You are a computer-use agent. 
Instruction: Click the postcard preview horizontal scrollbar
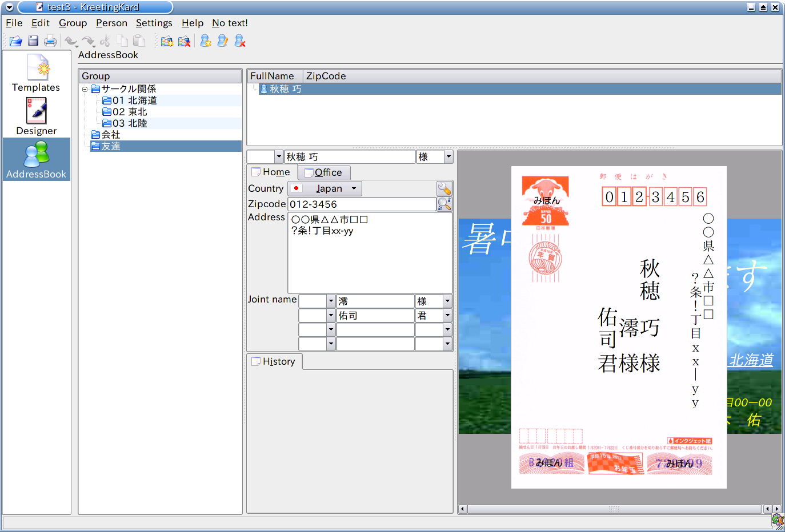(x=614, y=509)
